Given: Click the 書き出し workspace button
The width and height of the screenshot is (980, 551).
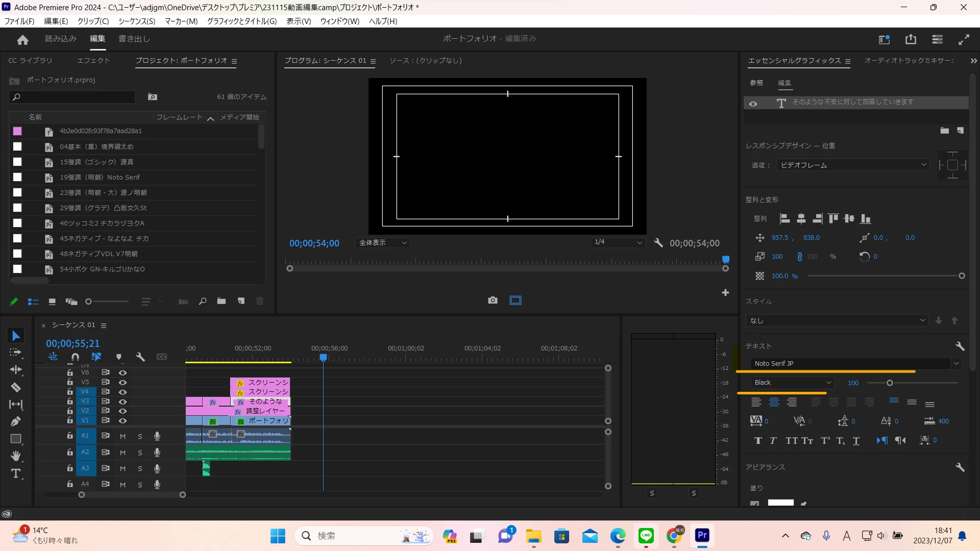Looking at the screenshot, I should (x=134, y=39).
